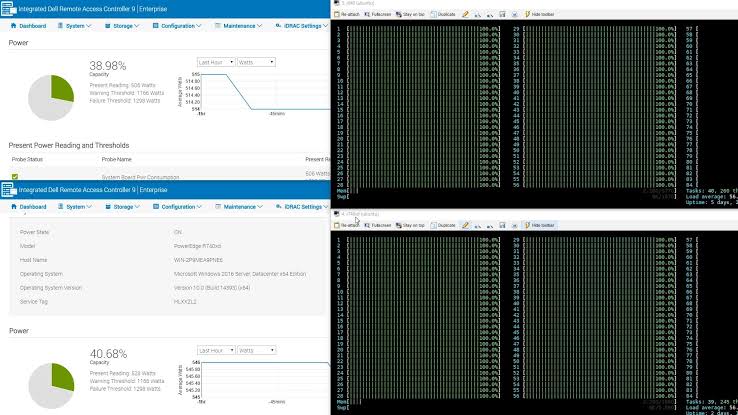
Task: Click pencil icon in upper terminal toolbar
Action: pos(465,15)
